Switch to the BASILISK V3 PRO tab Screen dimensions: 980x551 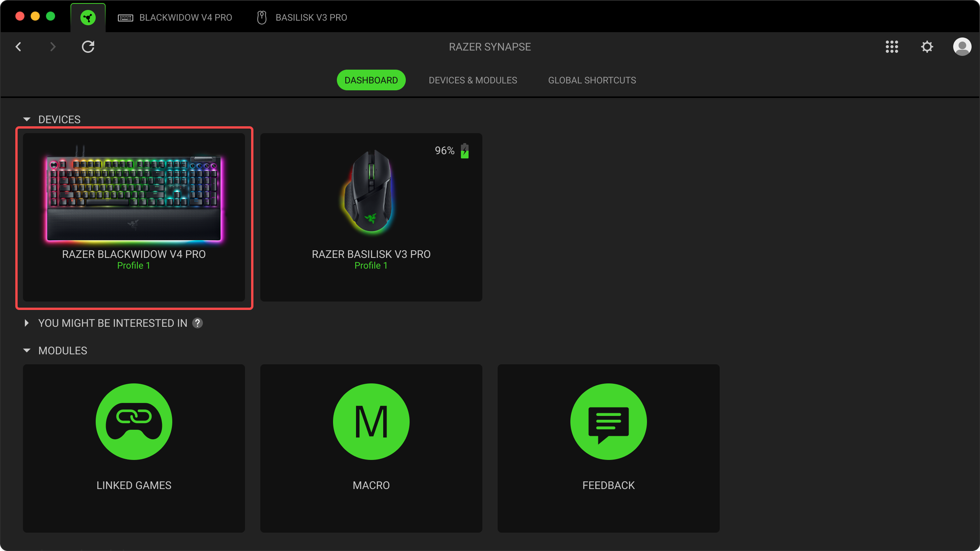[302, 18]
